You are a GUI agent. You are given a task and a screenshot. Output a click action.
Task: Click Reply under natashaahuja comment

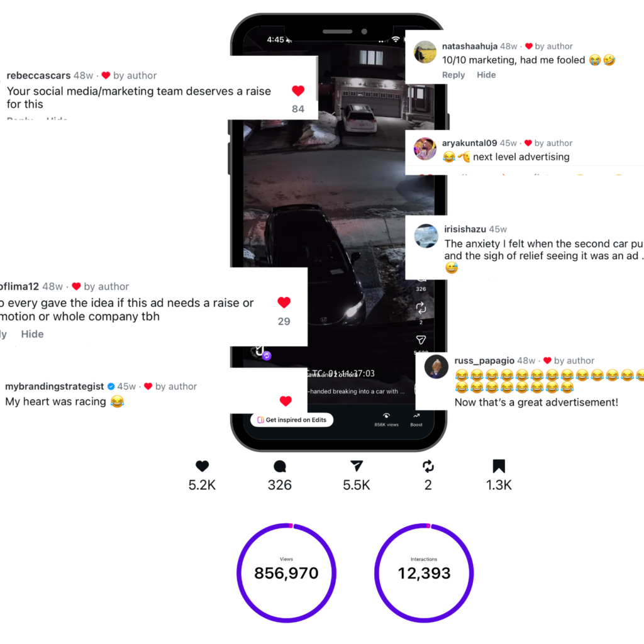(x=453, y=75)
